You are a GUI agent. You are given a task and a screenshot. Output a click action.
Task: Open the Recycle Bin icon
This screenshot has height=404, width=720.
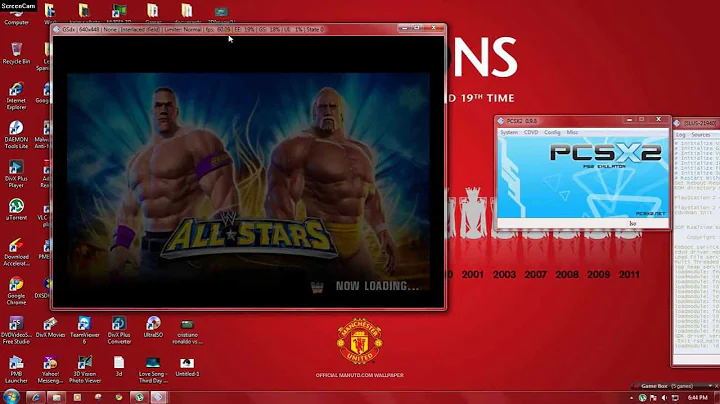pos(17,53)
